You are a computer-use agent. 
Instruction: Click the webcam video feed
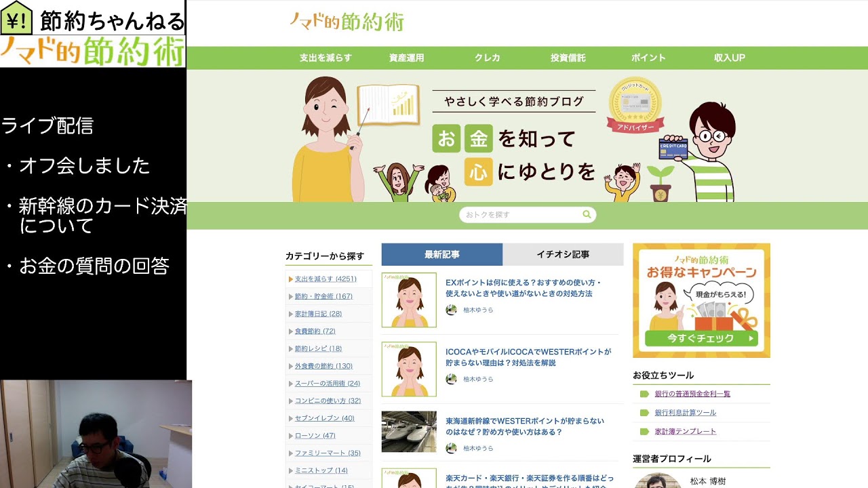click(x=96, y=434)
